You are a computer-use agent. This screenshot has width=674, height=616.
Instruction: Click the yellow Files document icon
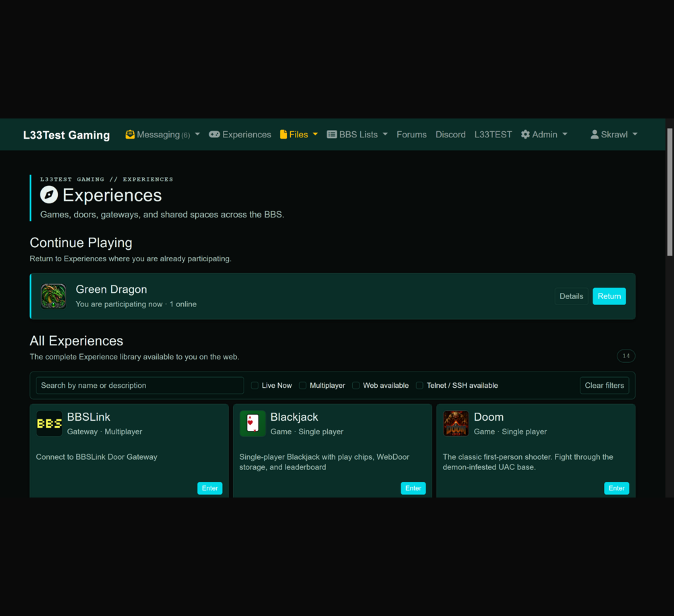(x=283, y=135)
